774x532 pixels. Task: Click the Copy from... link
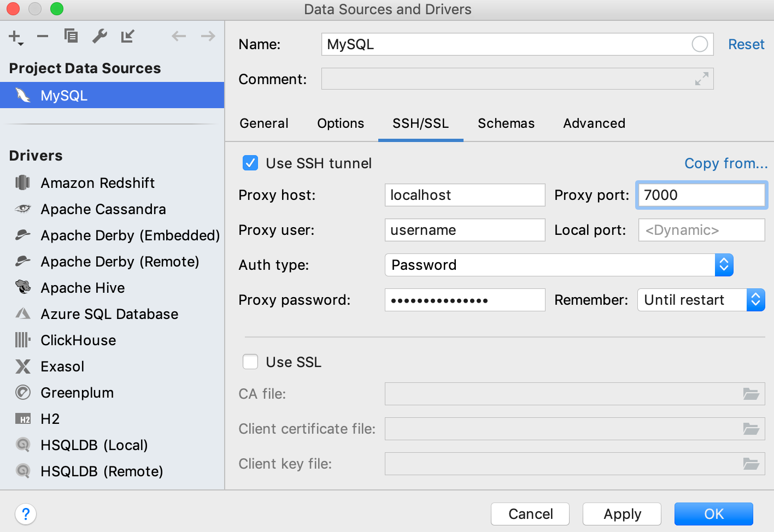726,163
